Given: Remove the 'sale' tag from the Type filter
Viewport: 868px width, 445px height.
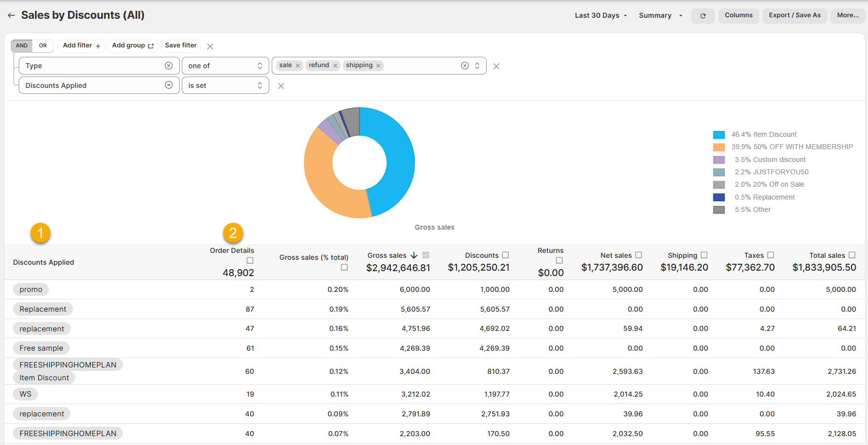Looking at the screenshot, I should pos(298,66).
